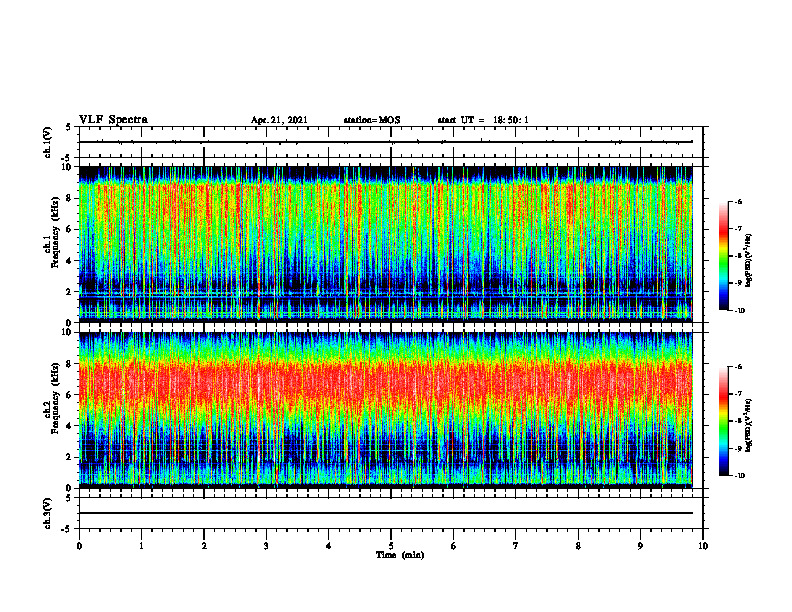
Task: Click the ch.2 spectrogram plot
Action: point(386,410)
